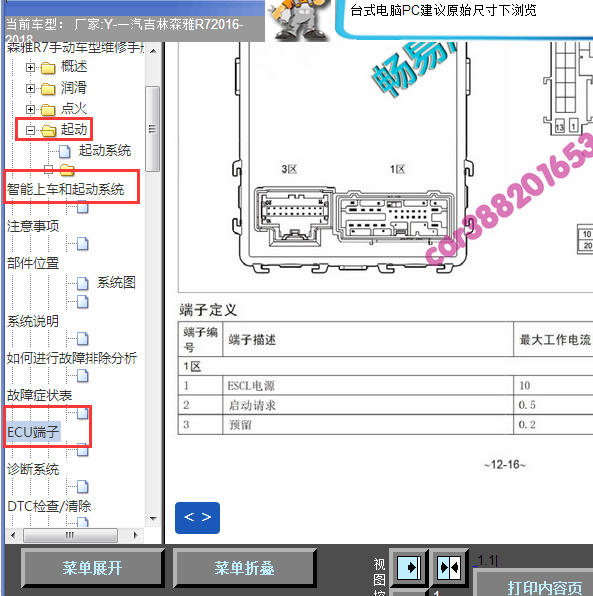The image size is (593, 596).
Task: Click tree scrollbar down arrow
Action: tap(153, 518)
